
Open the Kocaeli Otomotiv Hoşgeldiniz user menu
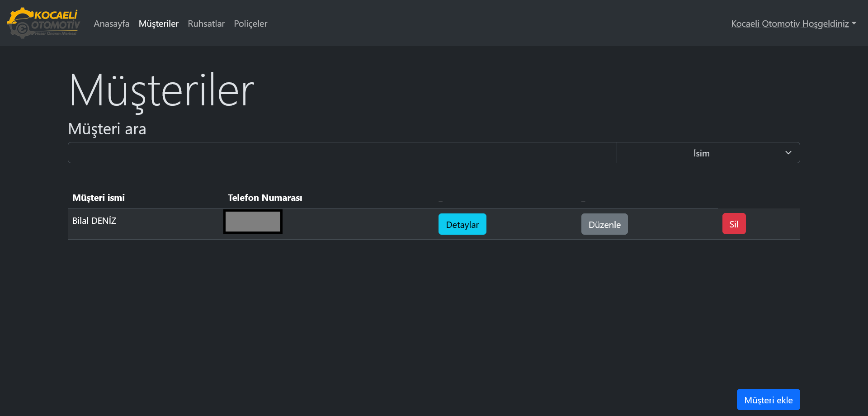(789, 24)
